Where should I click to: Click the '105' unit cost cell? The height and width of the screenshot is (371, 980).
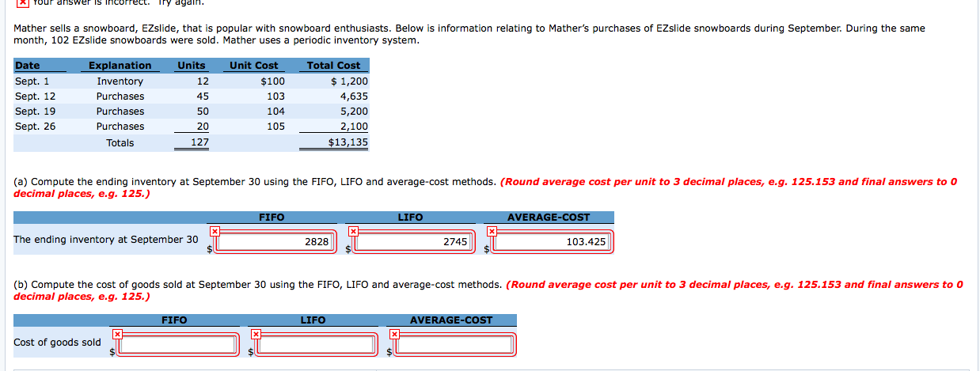point(275,127)
